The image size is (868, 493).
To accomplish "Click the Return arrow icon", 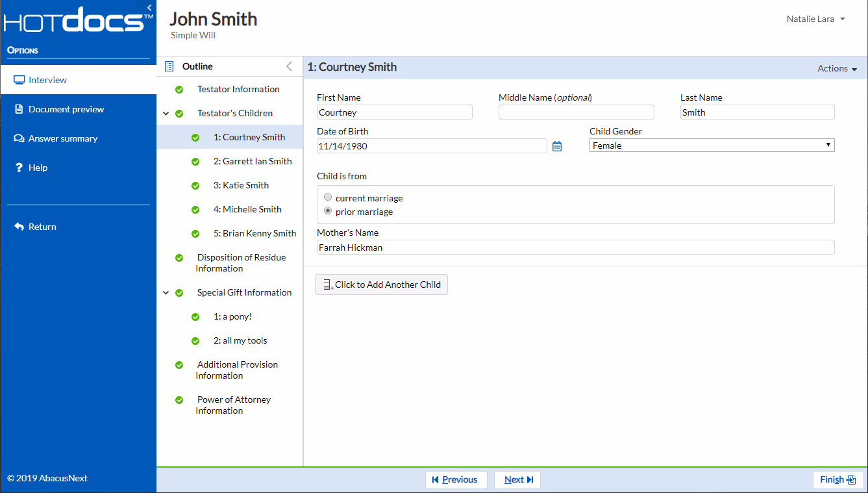I will click(18, 227).
